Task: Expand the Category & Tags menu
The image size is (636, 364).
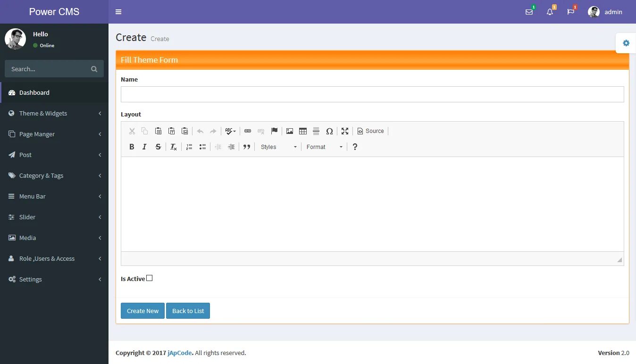Action: (54, 175)
